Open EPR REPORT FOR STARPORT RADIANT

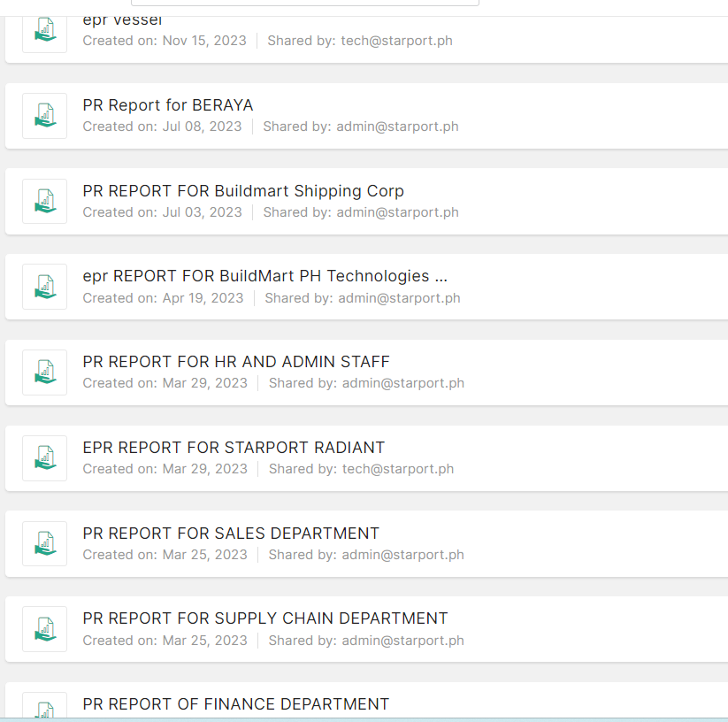point(234,448)
